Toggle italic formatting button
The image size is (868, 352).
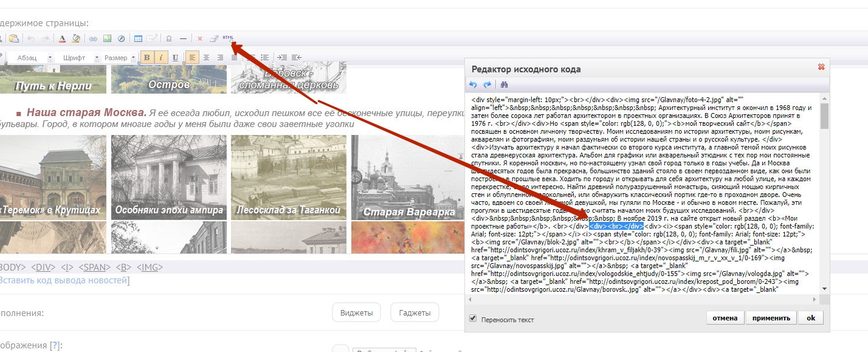(x=161, y=58)
